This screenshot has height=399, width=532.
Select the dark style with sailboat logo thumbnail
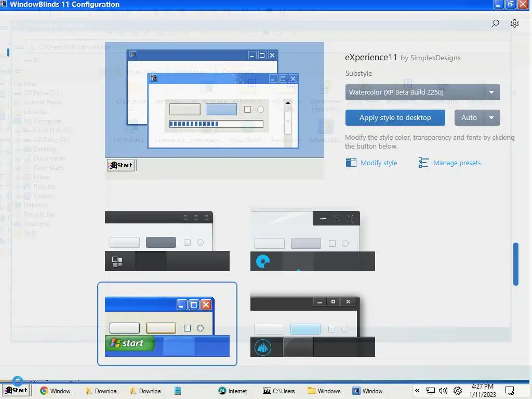click(x=312, y=326)
